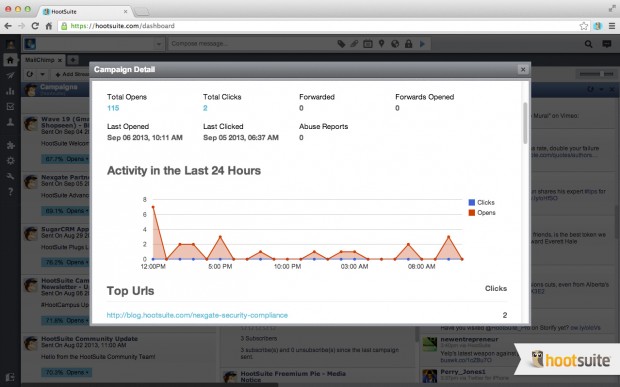The image size is (620, 387).
Task: Open the Chrome hamburger menu
Action: coord(612,26)
